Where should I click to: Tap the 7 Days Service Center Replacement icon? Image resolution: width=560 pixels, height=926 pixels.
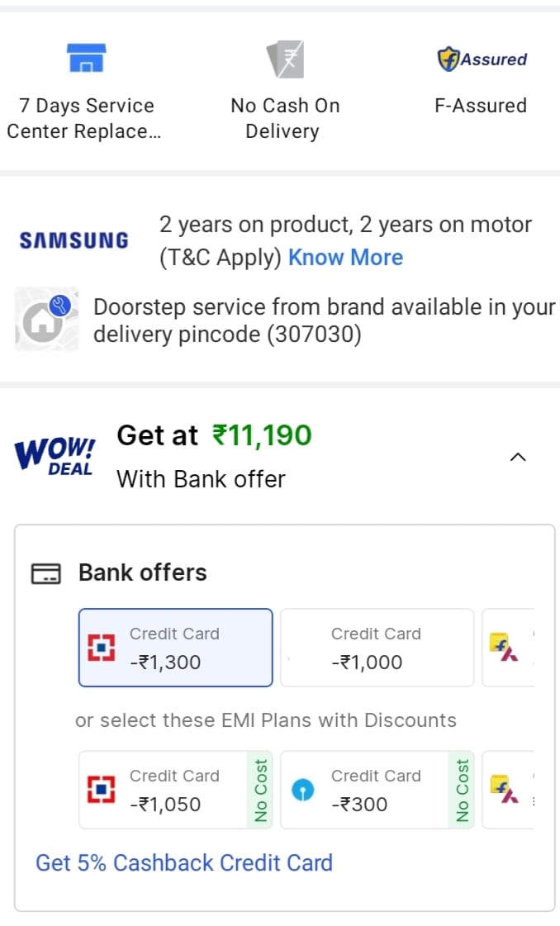click(x=86, y=59)
